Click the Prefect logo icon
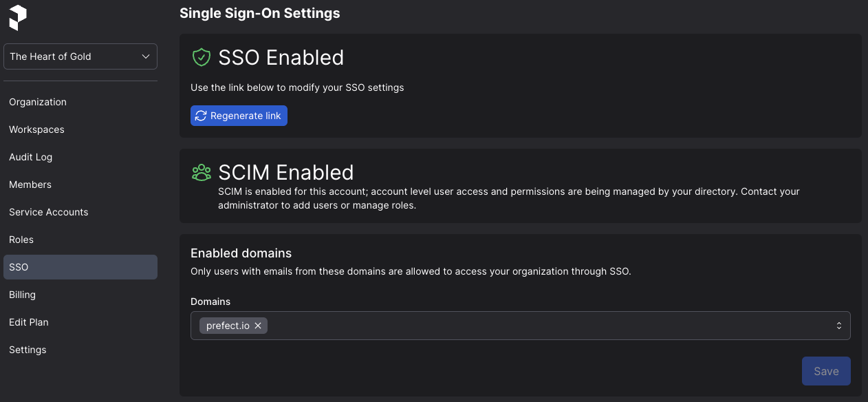 coord(18,17)
